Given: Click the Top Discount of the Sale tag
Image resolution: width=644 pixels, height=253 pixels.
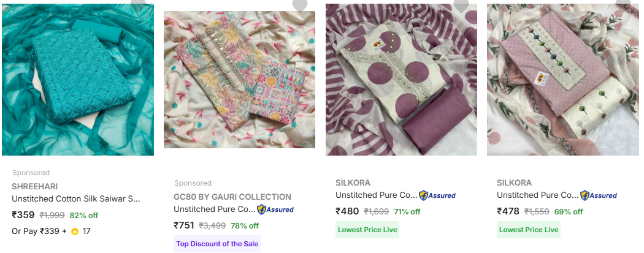Looking at the screenshot, I should 217,244.
